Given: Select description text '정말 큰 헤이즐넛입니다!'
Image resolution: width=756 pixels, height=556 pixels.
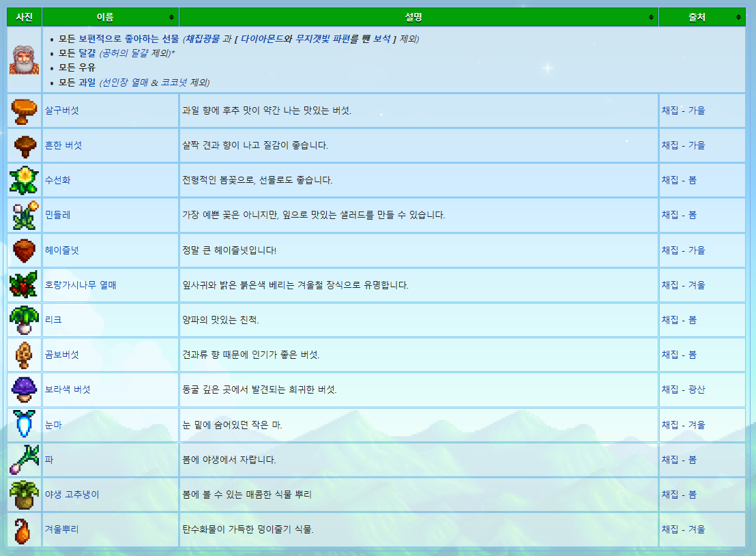Looking at the screenshot, I should tap(229, 250).
